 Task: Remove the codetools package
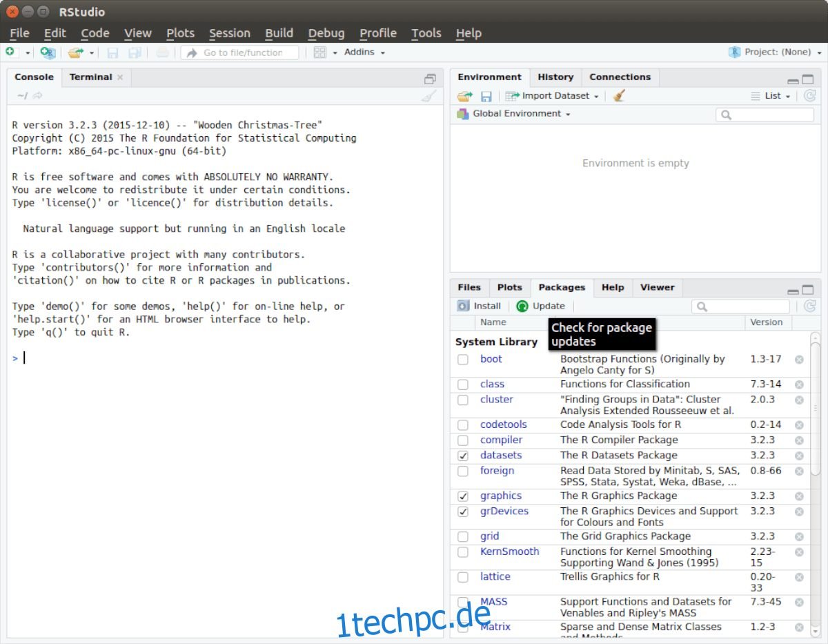799,425
